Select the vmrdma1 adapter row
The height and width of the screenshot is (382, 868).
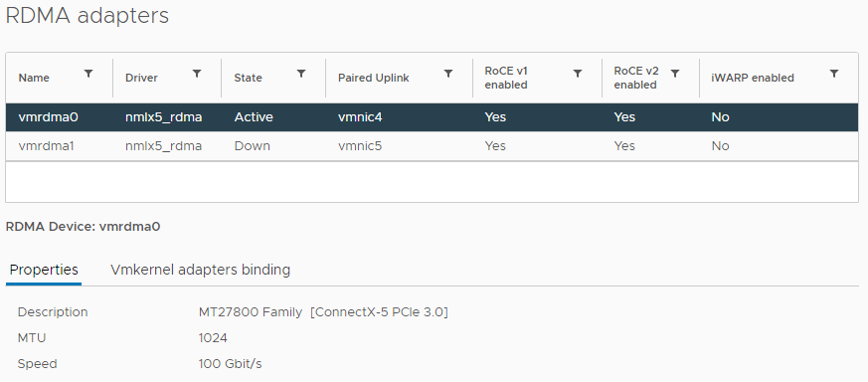[432, 146]
